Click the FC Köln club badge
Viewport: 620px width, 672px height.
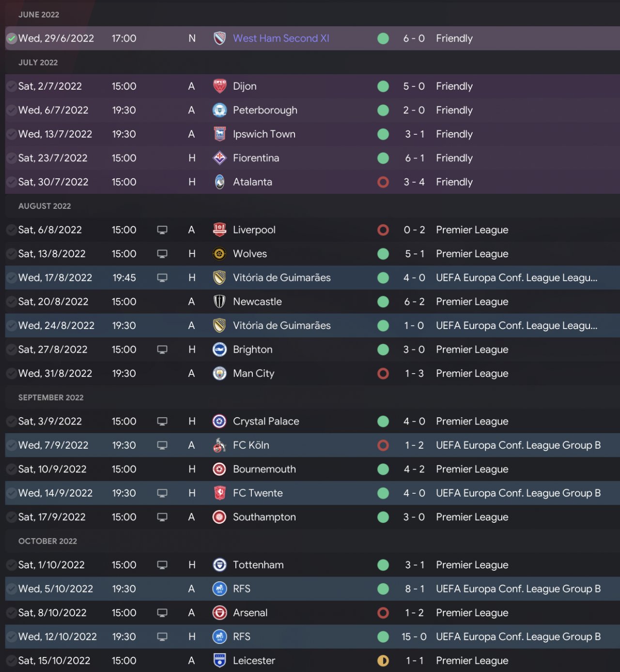click(x=219, y=445)
